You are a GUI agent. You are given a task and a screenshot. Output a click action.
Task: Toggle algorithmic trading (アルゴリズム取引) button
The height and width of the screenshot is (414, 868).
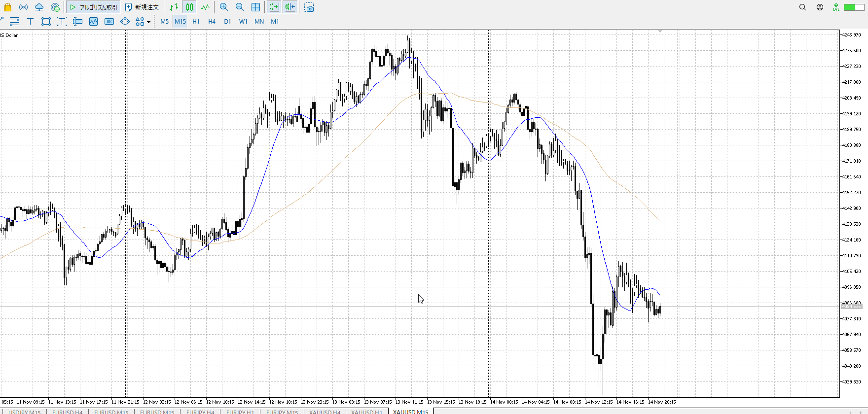pos(94,7)
